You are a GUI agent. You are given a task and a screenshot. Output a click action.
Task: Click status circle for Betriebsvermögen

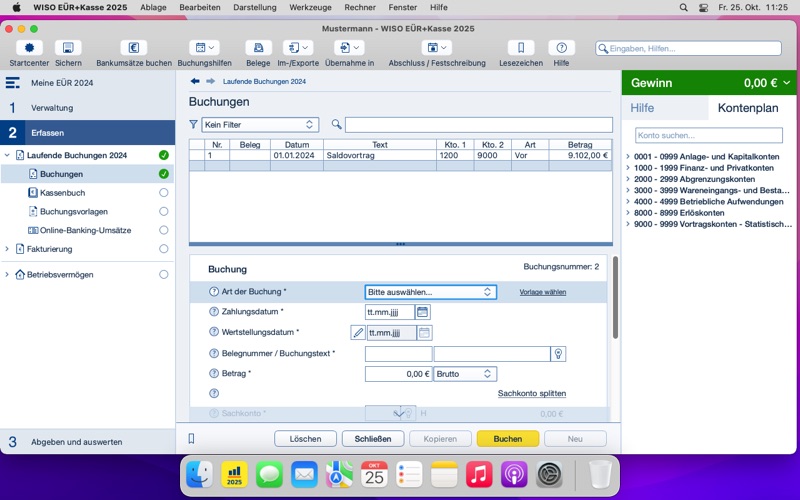point(163,274)
